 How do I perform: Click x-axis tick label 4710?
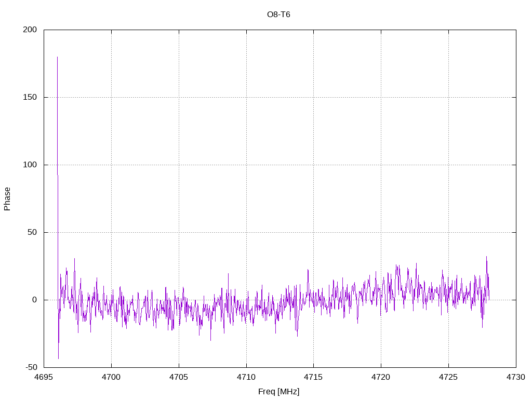tap(246, 377)
